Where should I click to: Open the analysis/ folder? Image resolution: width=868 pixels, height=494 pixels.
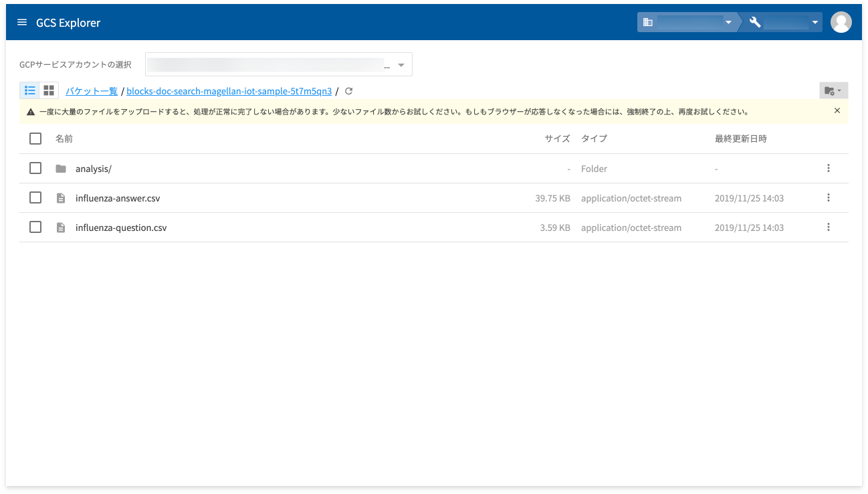click(x=94, y=169)
